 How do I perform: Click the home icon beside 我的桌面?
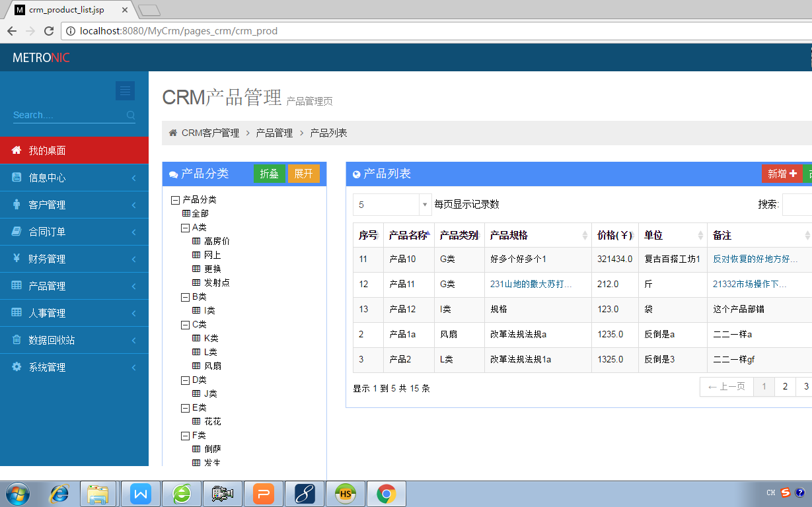15,150
